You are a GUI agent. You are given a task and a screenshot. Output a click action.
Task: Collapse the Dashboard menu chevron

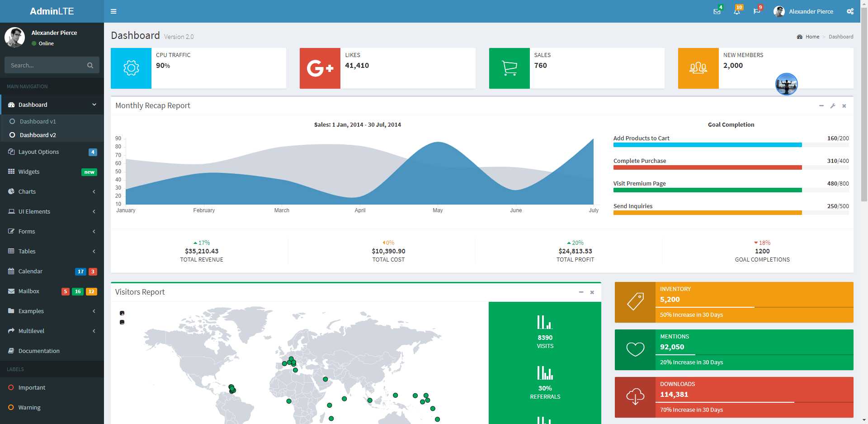pos(94,105)
